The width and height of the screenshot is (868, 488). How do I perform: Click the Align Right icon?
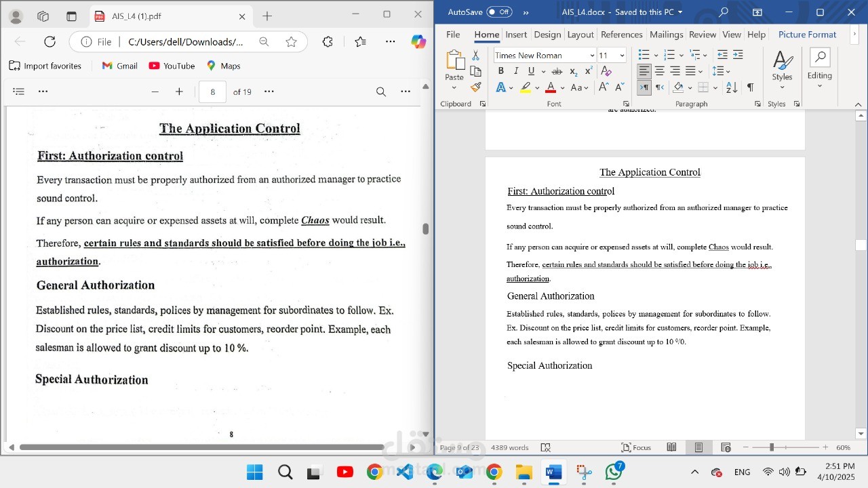(x=675, y=71)
